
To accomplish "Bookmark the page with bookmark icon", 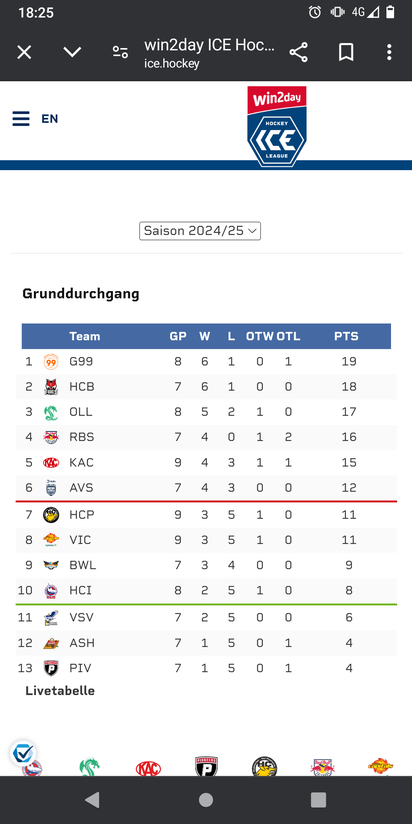I will click(x=346, y=52).
